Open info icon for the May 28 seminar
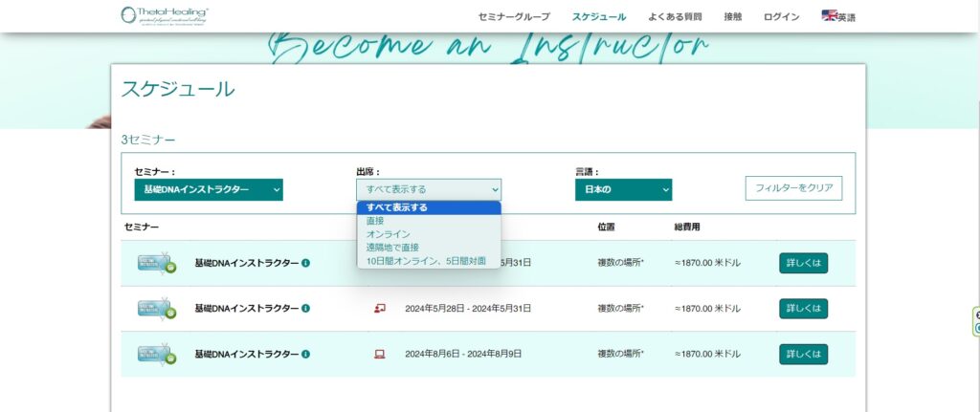 coord(305,309)
